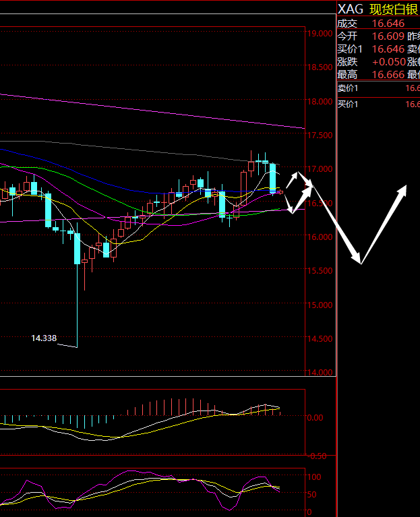
Task: Click the XAG symbol code in the quote header
Action: pos(350,9)
